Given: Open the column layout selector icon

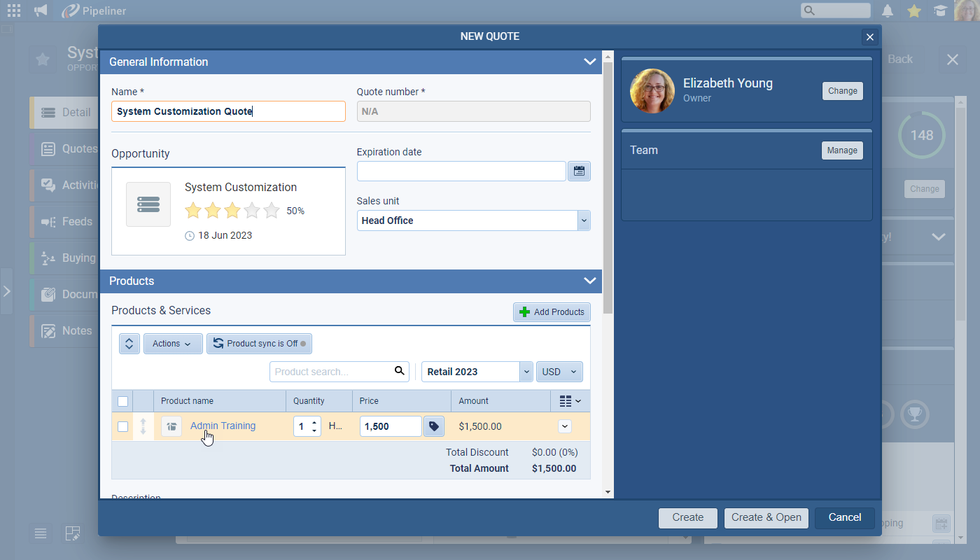Looking at the screenshot, I should pos(570,401).
